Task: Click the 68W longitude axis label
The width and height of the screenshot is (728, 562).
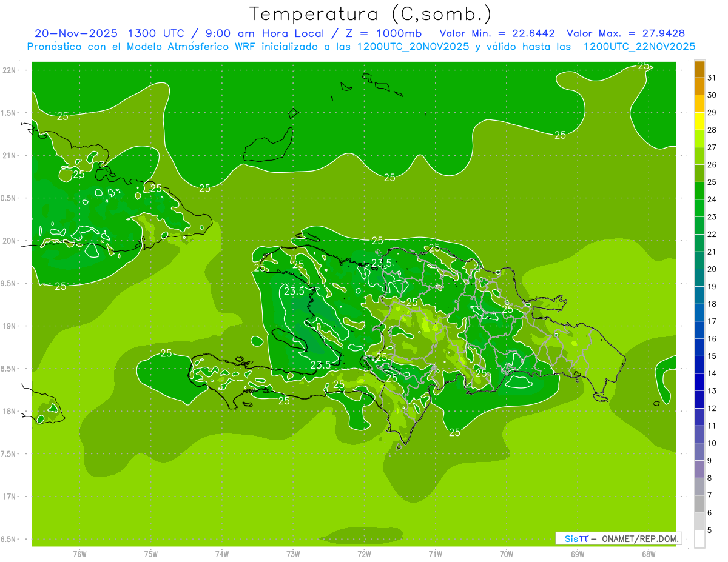Action: point(649,554)
